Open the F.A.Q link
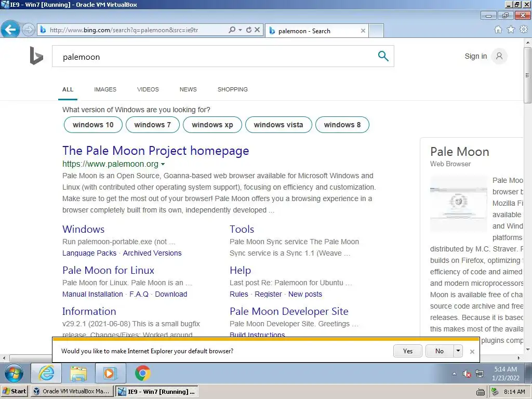532x399 pixels. click(x=139, y=294)
